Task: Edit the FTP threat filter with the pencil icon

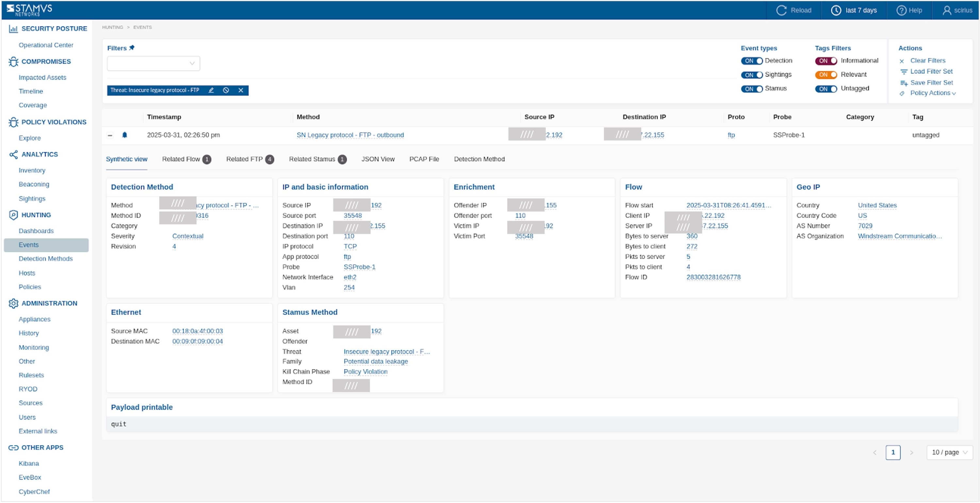Action: 211,91
